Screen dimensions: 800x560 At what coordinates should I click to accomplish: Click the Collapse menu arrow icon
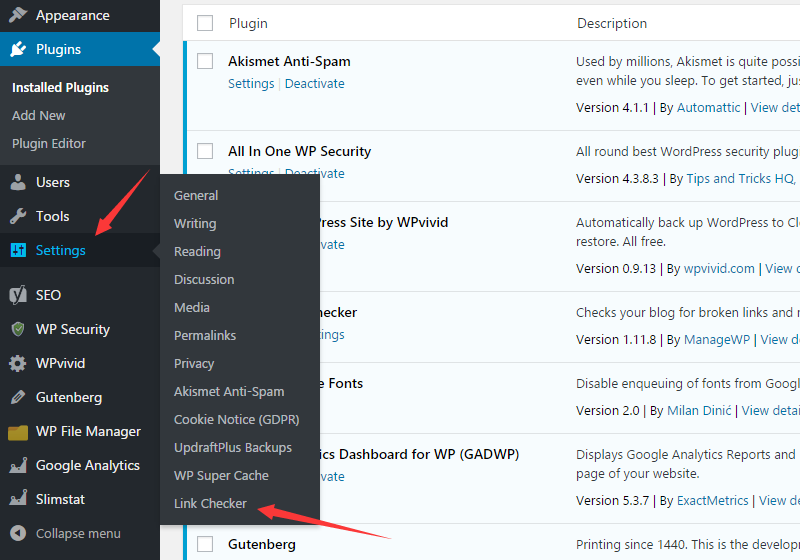pos(18,533)
